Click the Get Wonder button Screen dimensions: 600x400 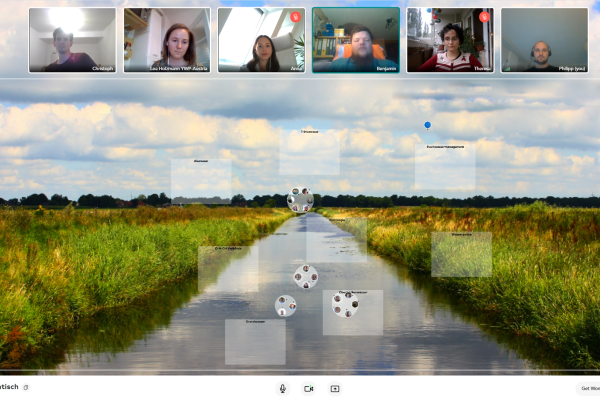click(x=587, y=388)
